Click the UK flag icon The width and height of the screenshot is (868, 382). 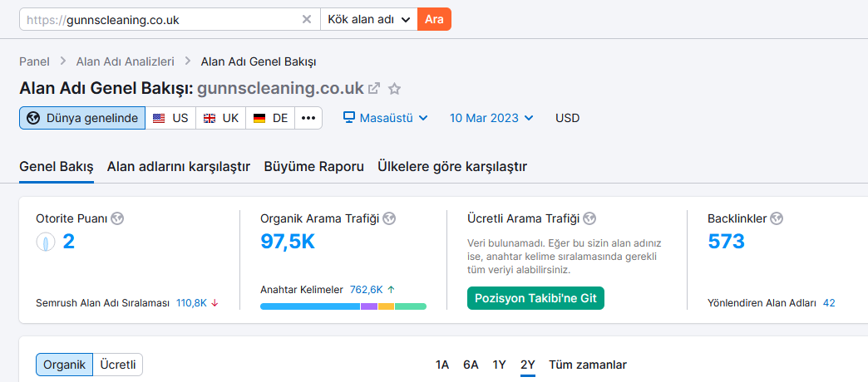[210, 118]
